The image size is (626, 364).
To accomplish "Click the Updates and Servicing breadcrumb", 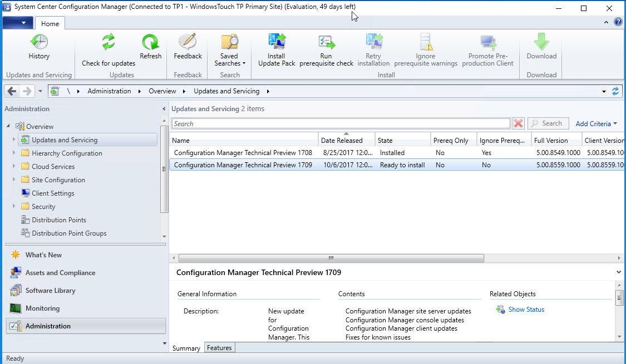I will 226,91.
